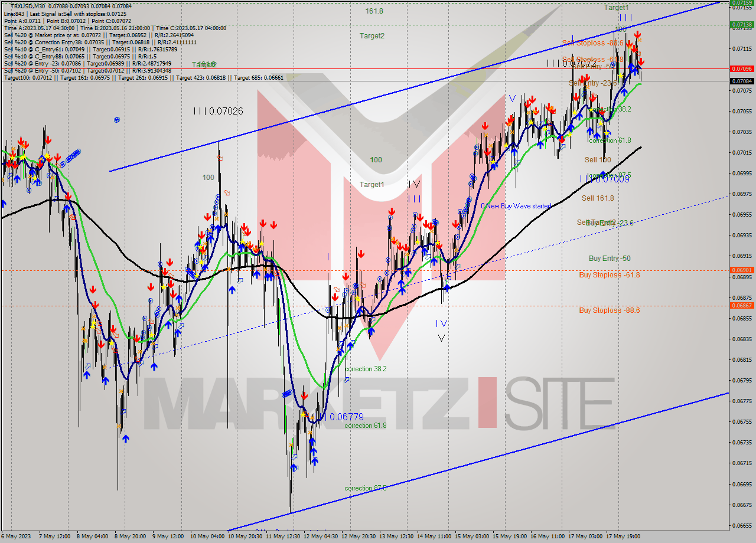This screenshot has height=543, width=756.
Task: Click '0 New Buy Wave started' annotation
Action: click(x=516, y=206)
